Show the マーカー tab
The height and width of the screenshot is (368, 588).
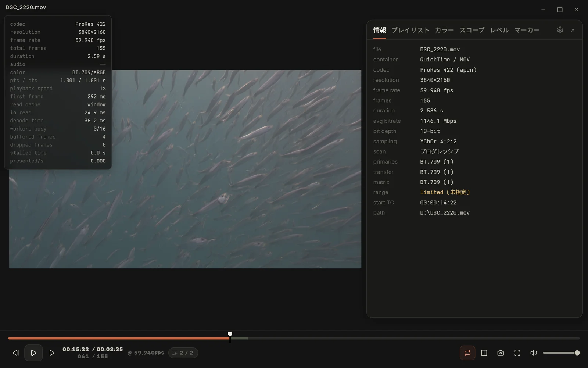(527, 30)
